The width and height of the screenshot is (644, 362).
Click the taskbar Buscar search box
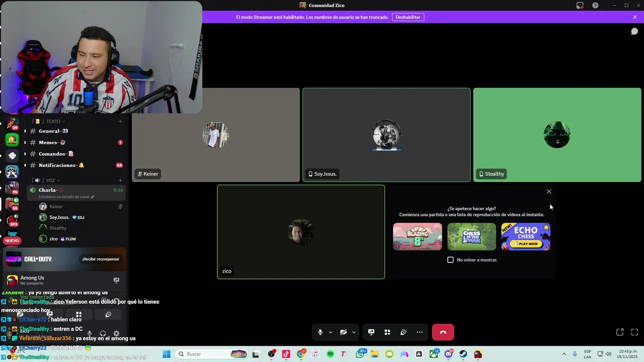(x=212, y=354)
